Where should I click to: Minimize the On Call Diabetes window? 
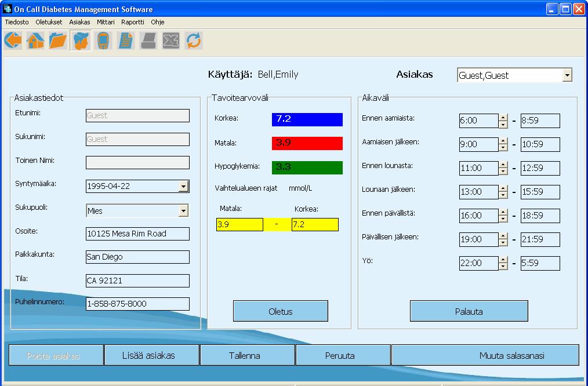pyautogui.click(x=551, y=9)
